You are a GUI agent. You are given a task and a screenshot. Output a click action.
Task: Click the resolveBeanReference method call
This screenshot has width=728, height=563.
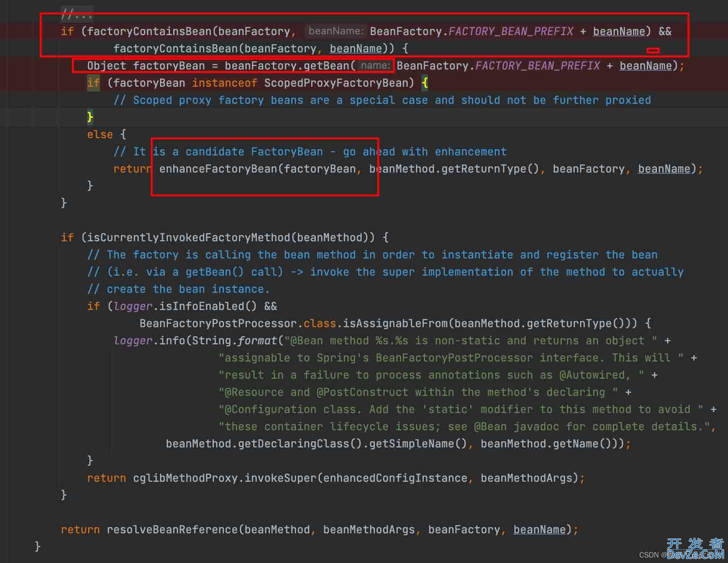pos(172,529)
